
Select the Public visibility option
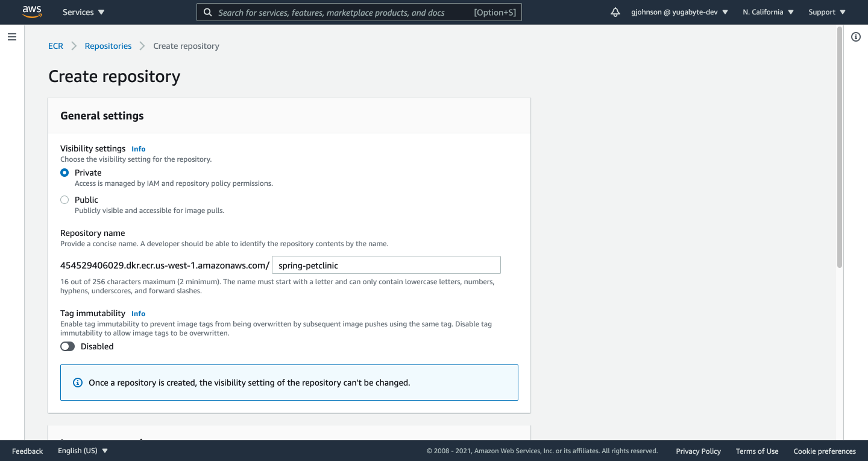point(64,200)
